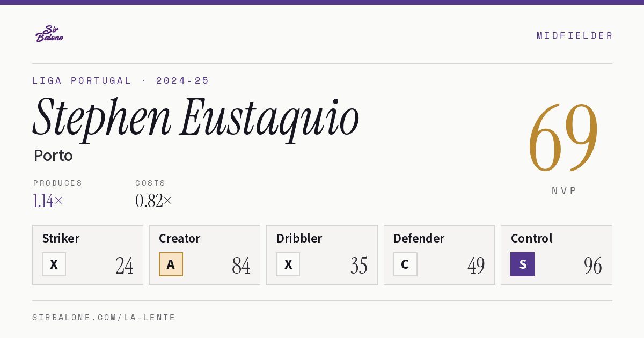Click the purple S grade badge in Control card

pos(523,264)
